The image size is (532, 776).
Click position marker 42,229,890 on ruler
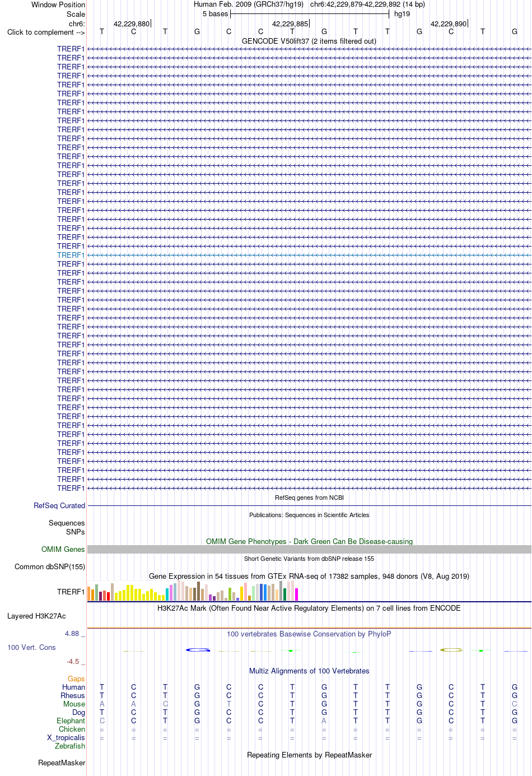[449, 24]
